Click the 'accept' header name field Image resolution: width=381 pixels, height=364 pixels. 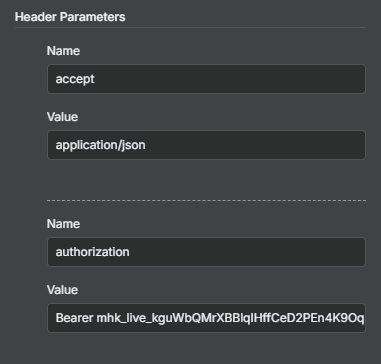click(206, 79)
